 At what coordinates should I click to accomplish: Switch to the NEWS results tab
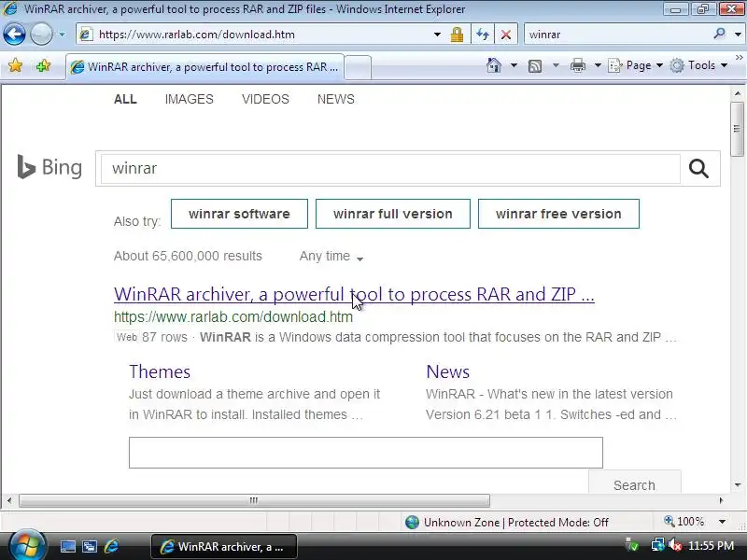pos(336,99)
